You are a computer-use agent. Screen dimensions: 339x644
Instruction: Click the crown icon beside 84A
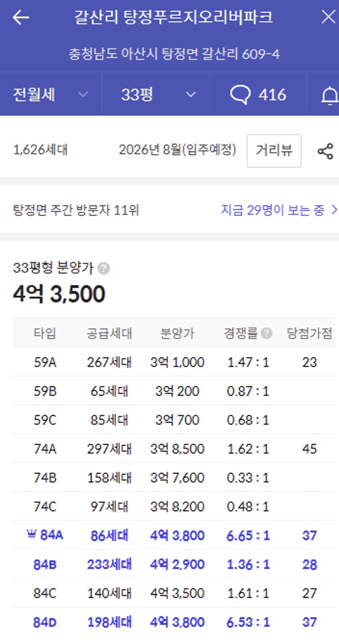[32, 534]
